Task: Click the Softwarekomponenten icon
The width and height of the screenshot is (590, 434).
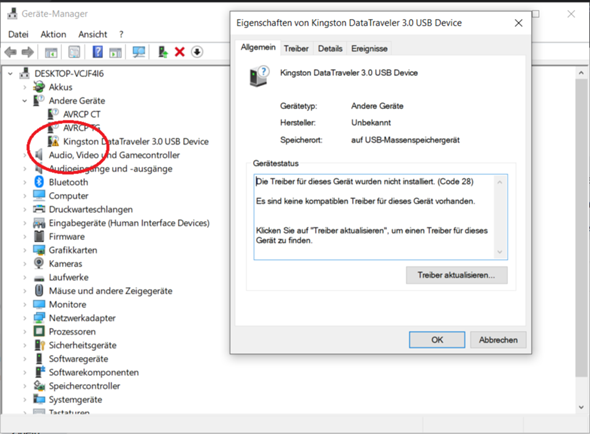Action: point(40,372)
